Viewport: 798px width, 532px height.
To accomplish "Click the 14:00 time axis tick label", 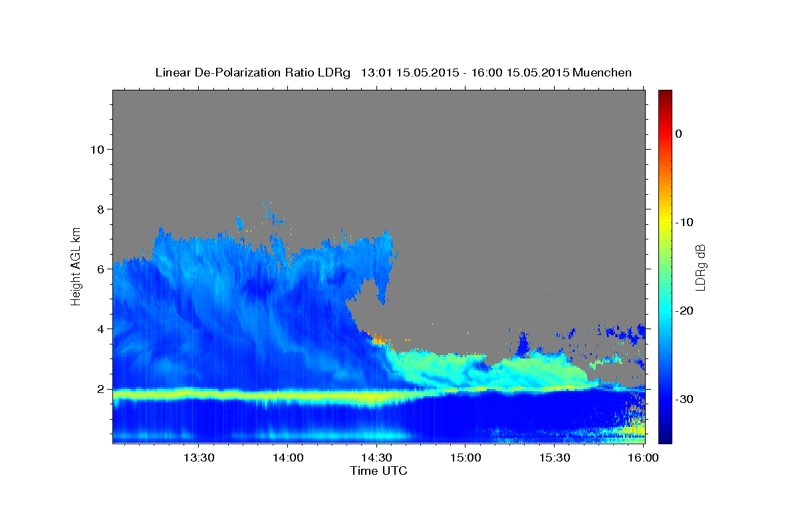I will pos(287,458).
